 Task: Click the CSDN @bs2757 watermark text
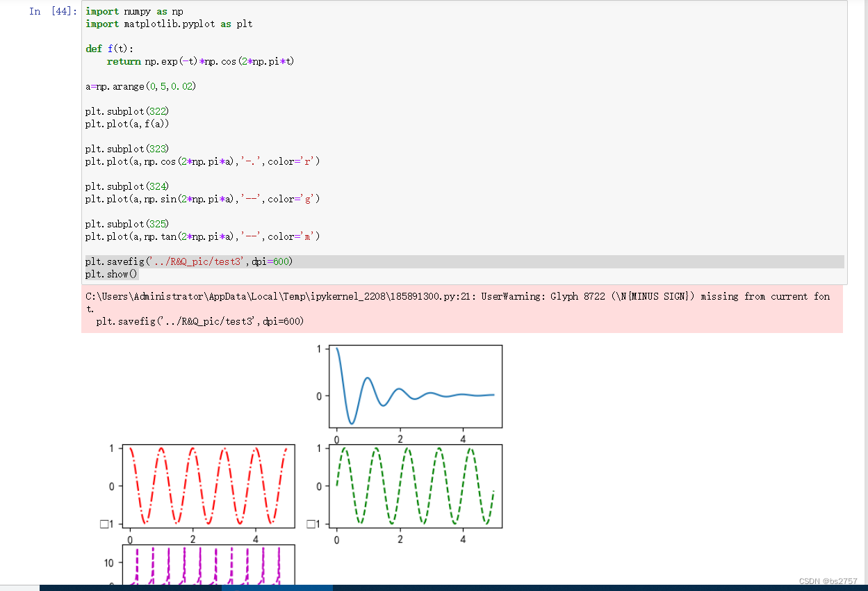(x=828, y=581)
